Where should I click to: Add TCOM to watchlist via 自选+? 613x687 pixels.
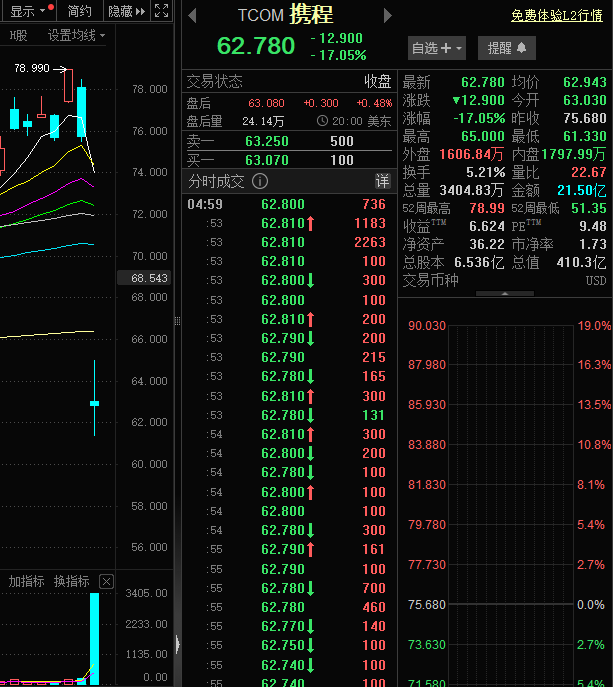pos(437,48)
